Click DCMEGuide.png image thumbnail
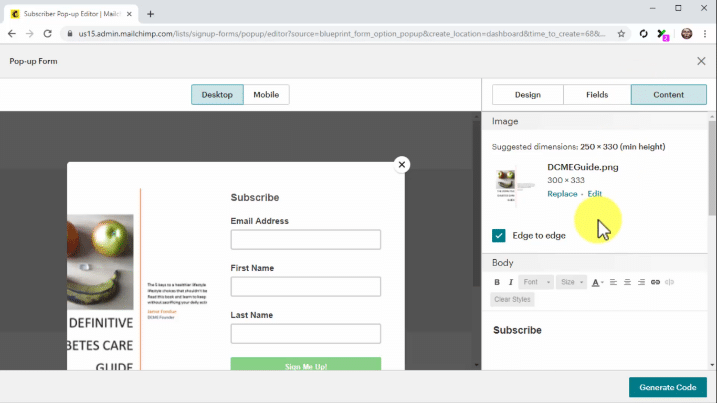Screen dimensions: 717x403 click(x=515, y=186)
